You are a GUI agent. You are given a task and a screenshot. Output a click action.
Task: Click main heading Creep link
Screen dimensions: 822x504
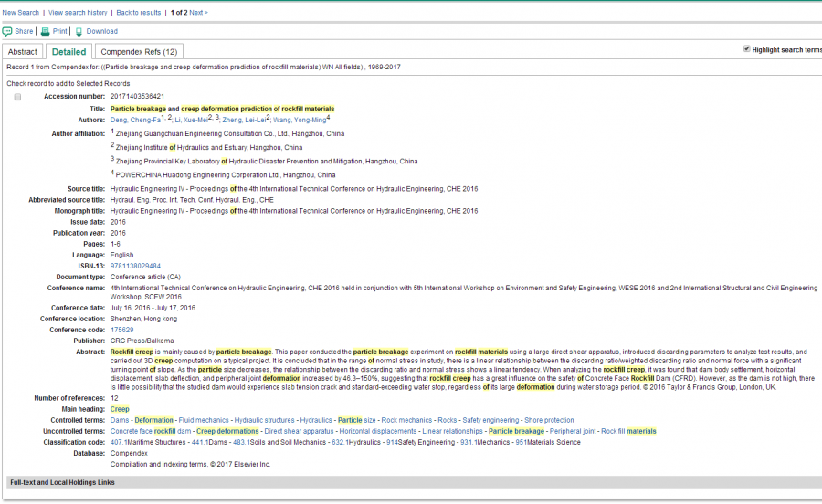[120, 409]
